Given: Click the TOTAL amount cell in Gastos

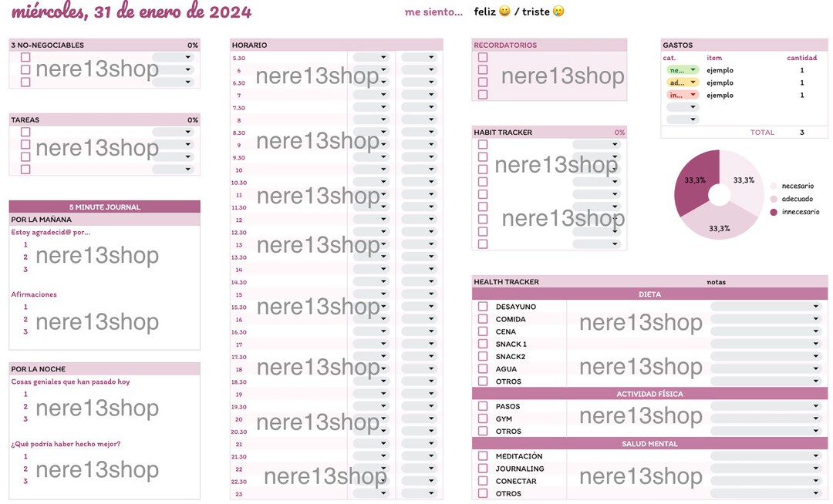Looking at the screenshot, I should pyautogui.click(x=802, y=132).
